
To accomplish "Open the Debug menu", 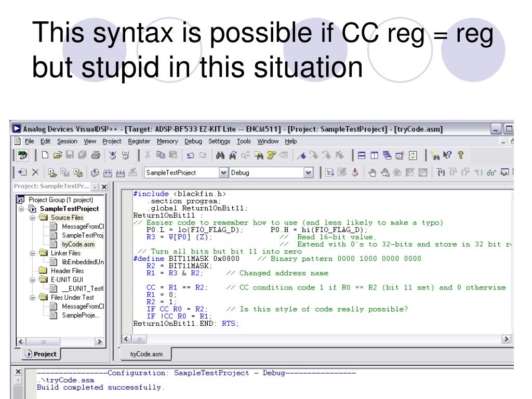I will point(193,141).
